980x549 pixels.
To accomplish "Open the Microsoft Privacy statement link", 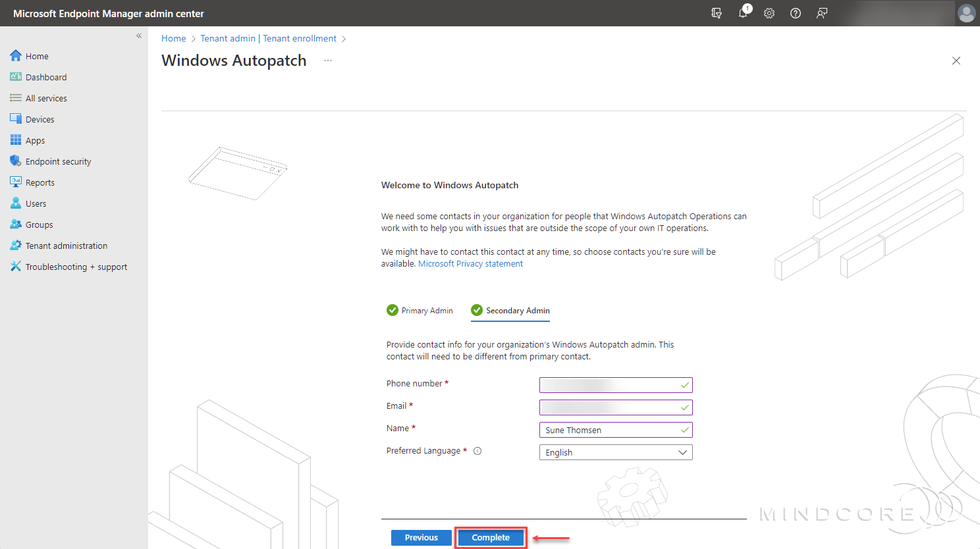I will pos(470,263).
